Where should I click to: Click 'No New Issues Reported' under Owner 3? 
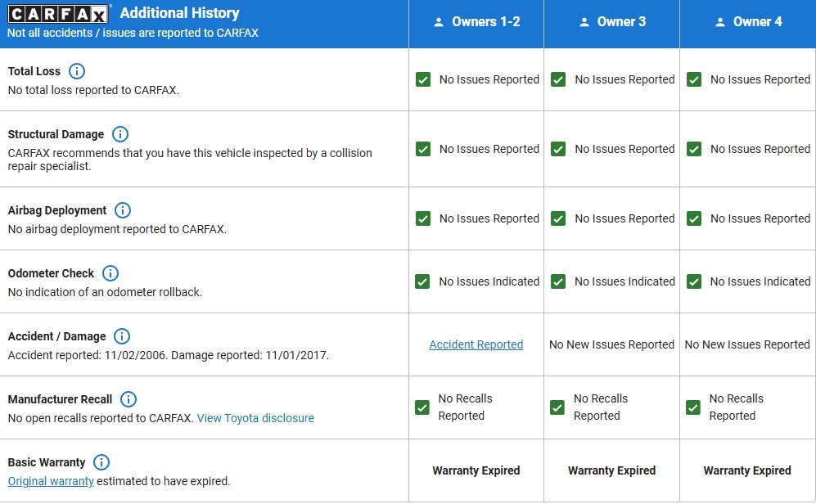612,344
